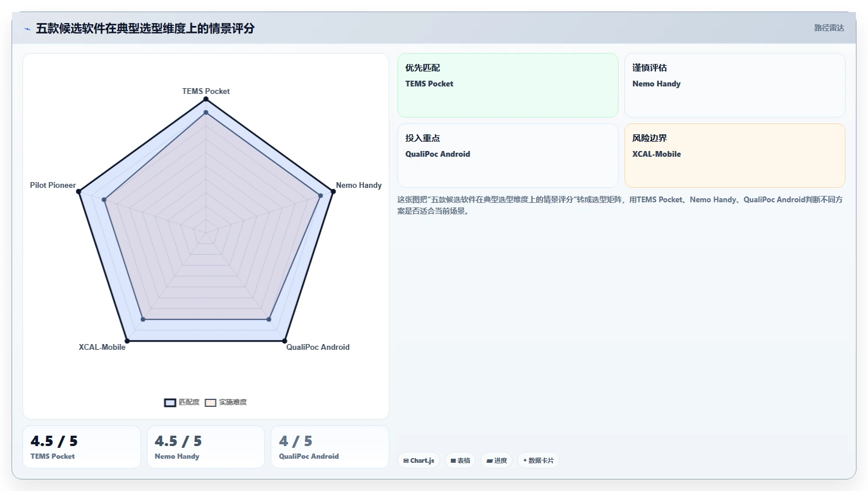Click the dashboard title 五款候选软件 heading

coord(145,28)
